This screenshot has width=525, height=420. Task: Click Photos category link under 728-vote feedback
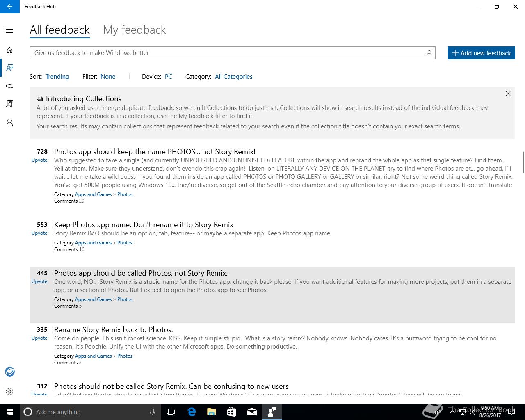coord(125,194)
